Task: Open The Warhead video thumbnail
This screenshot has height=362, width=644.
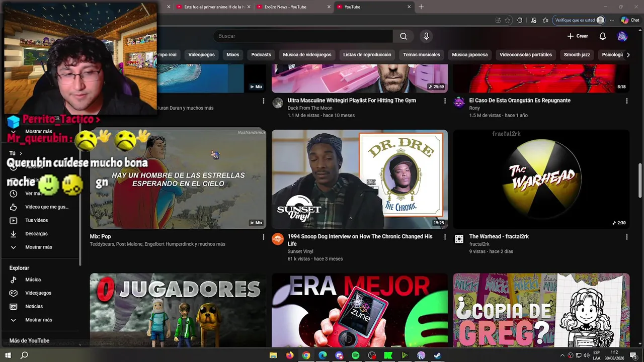Action: 541,179
